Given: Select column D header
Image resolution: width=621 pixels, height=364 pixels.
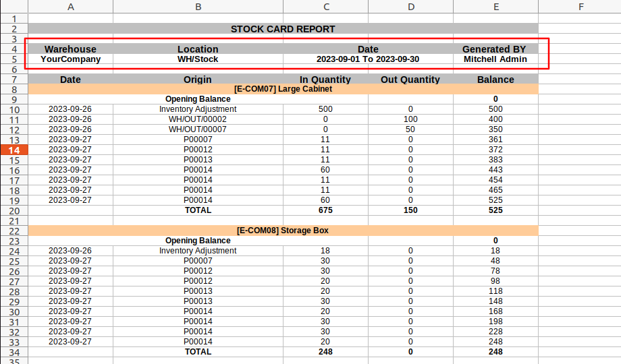Looking at the screenshot, I should point(410,7).
